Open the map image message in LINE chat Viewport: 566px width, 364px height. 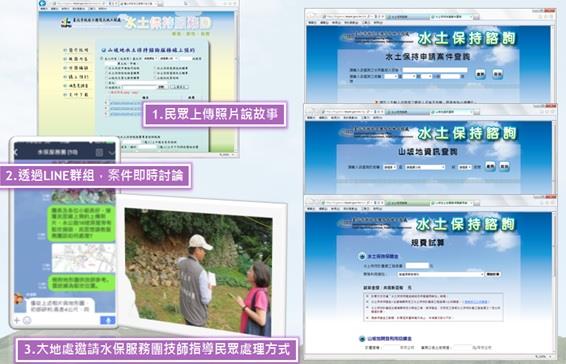point(84,258)
